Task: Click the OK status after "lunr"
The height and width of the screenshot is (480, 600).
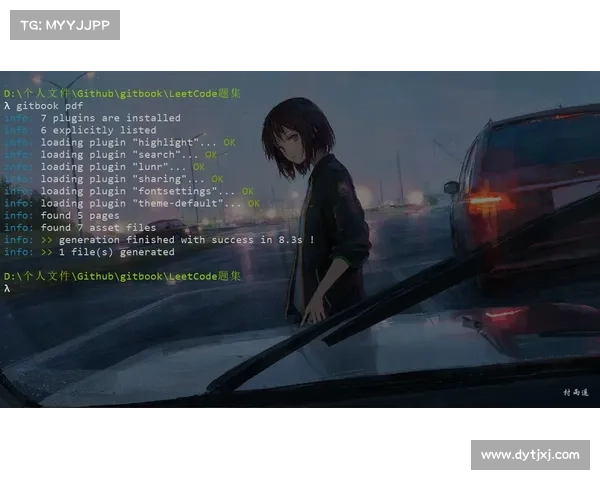Action: click(x=199, y=167)
